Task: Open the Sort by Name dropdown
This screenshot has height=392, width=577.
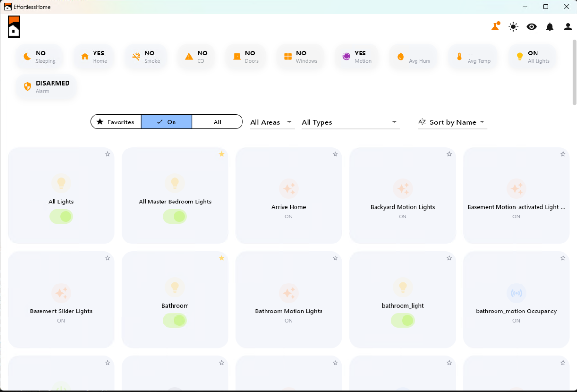Action: click(x=452, y=122)
